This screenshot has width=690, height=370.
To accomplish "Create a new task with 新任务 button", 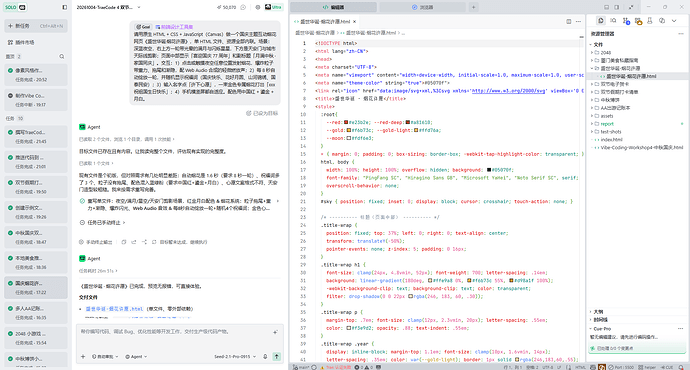I will click(x=36, y=26).
